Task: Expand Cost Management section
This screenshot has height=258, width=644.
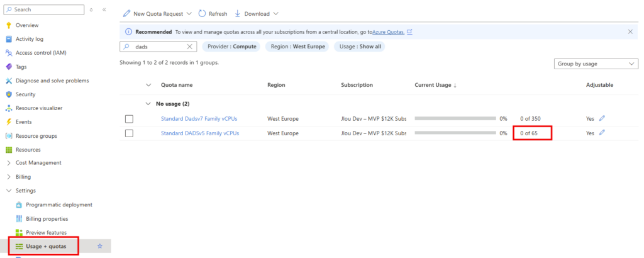Action: click(x=8, y=163)
